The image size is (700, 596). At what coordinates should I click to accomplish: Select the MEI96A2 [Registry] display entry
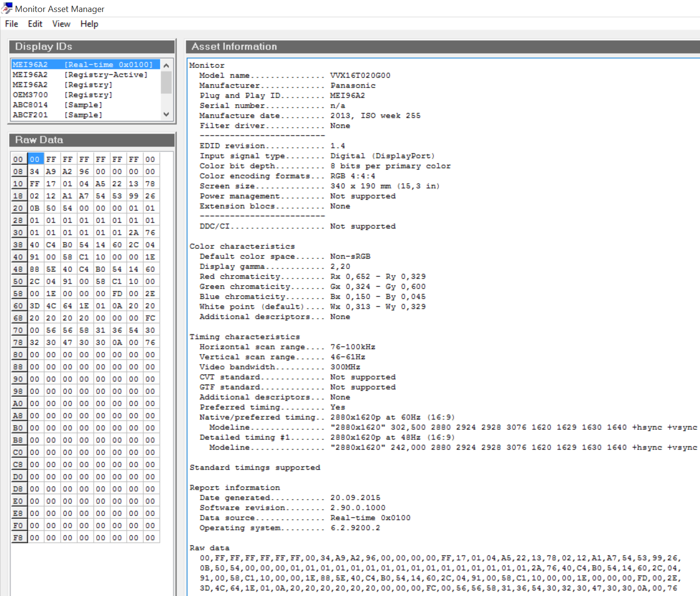point(86,85)
